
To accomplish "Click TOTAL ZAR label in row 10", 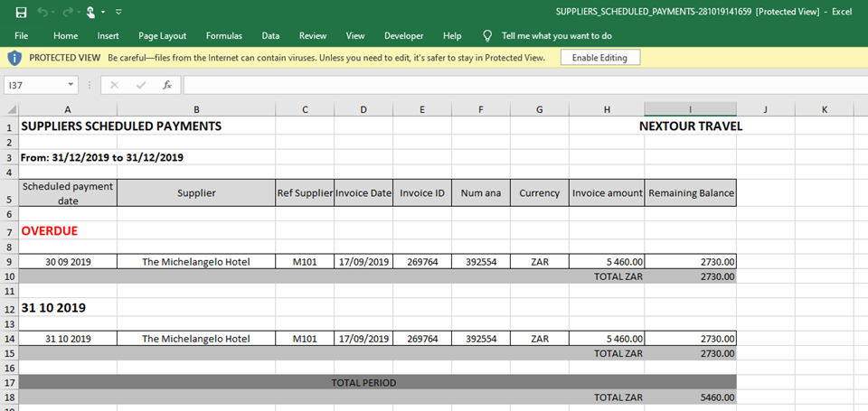I will (x=618, y=276).
